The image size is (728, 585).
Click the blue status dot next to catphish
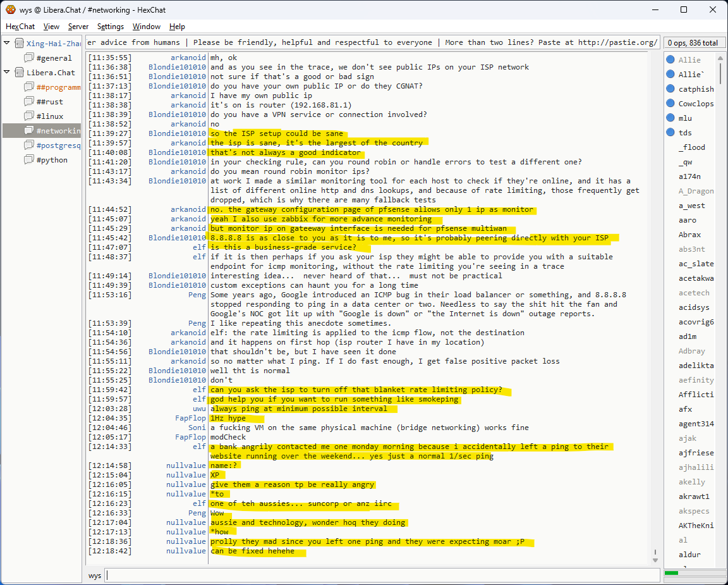coord(670,89)
